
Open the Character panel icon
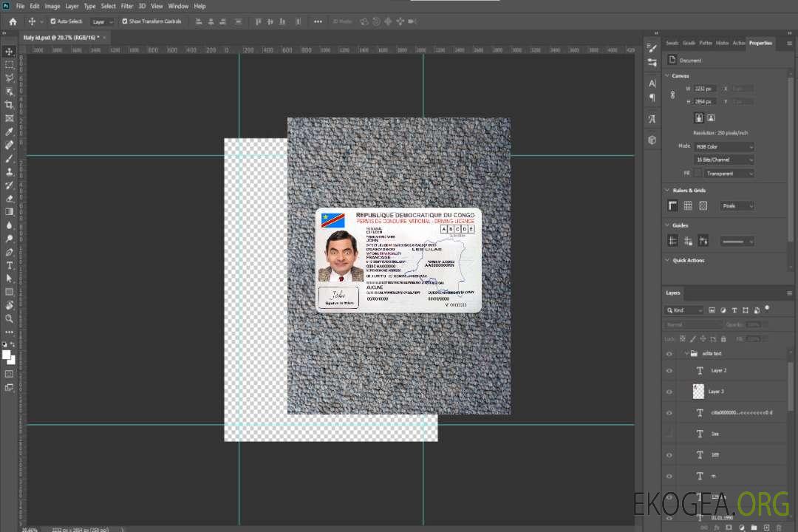coord(652,83)
